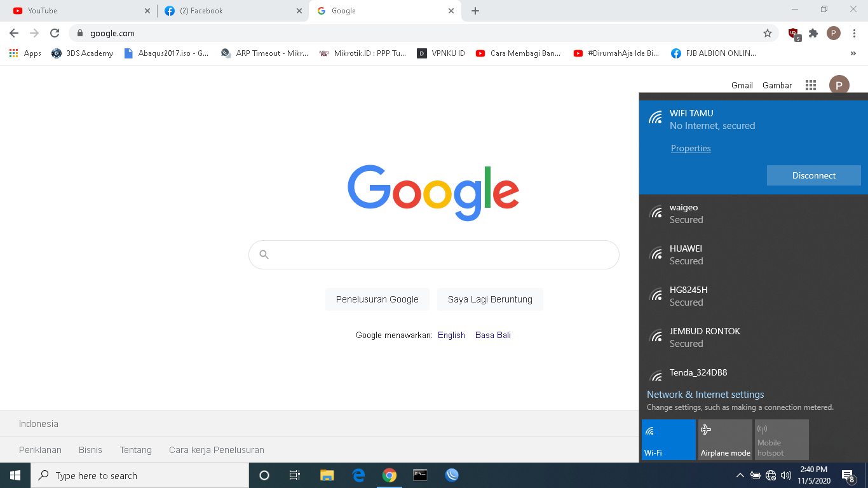Open the Extensions puzzle icon
The image size is (868, 488).
[x=813, y=33]
